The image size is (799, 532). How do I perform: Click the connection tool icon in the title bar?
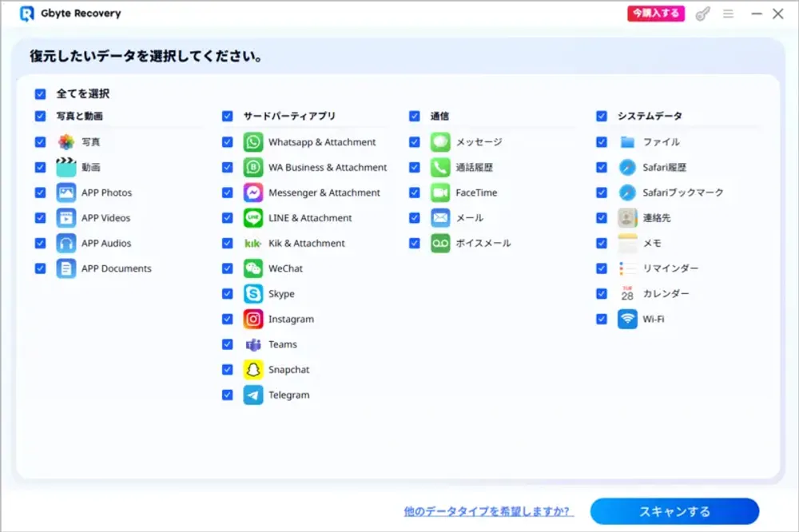tap(702, 14)
